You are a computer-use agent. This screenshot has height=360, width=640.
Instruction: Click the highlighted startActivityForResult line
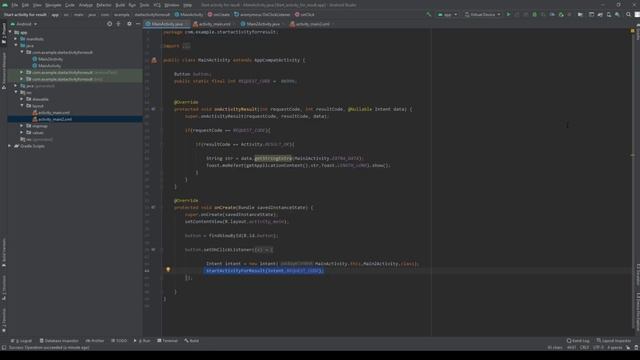(x=264, y=270)
